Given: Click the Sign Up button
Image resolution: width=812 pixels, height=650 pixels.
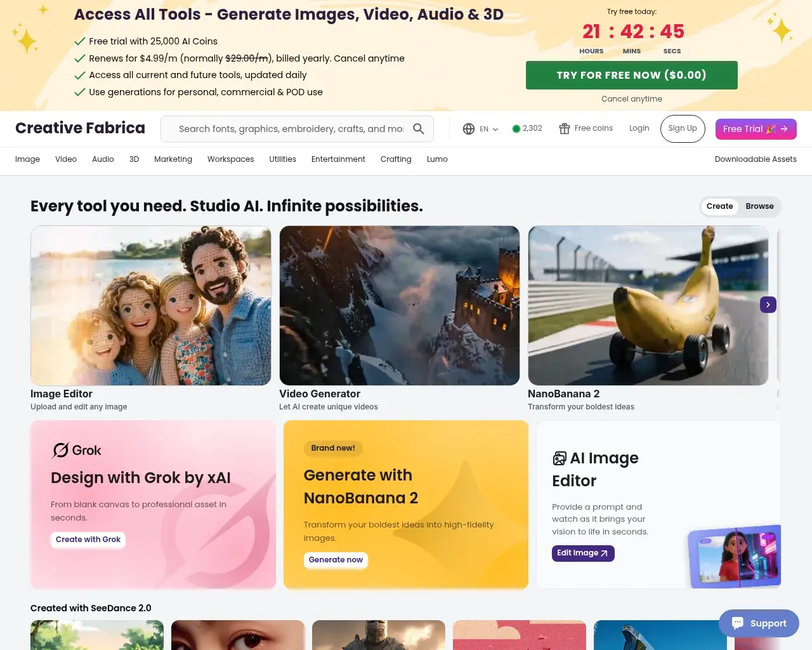Looking at the screenshot, I should tap(683, 129).
